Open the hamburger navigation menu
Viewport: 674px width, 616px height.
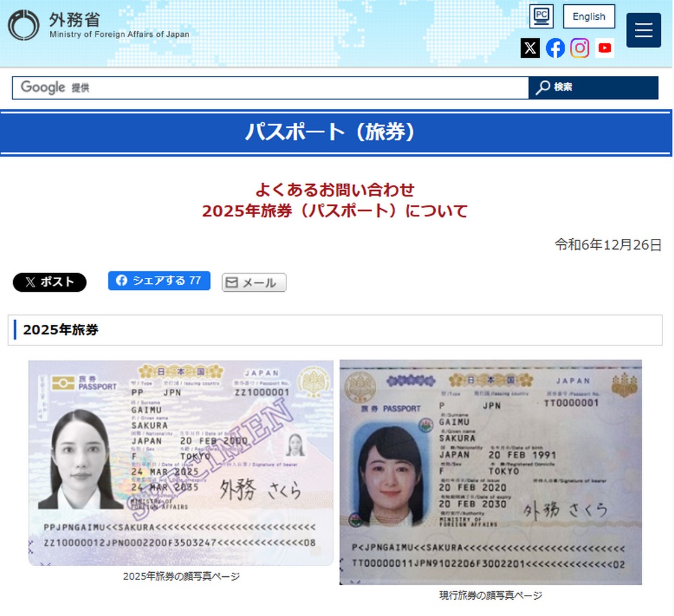[643, 30]
